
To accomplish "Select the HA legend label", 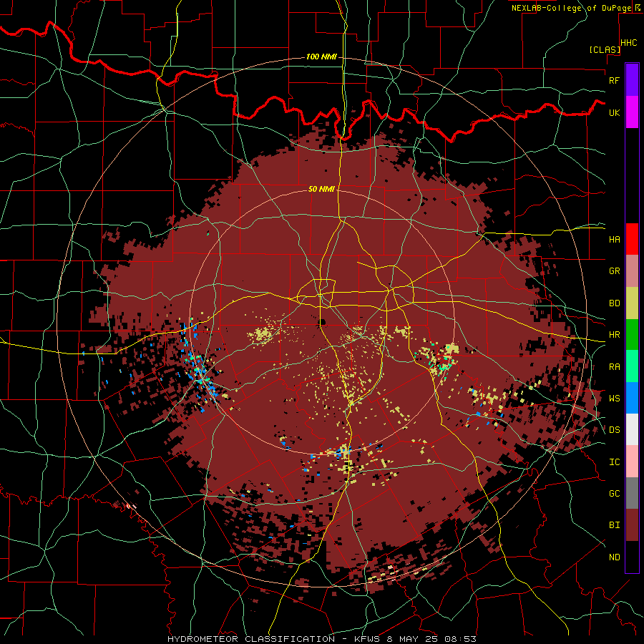I will 614,239.
